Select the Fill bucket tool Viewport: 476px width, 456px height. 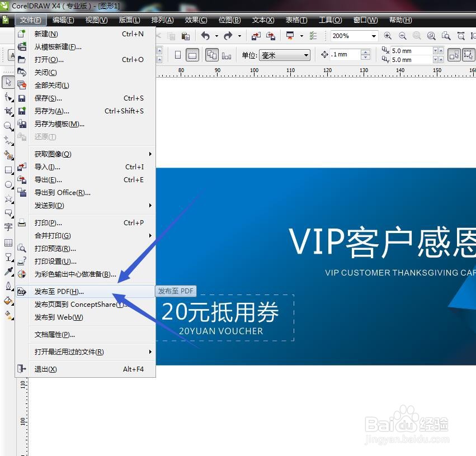click(8, 301)
